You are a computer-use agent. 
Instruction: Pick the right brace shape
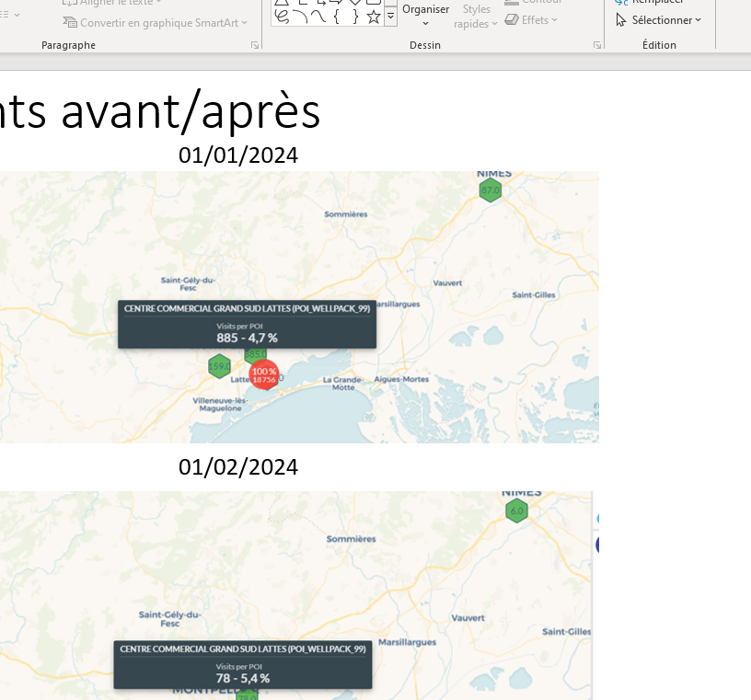point(354,17)
